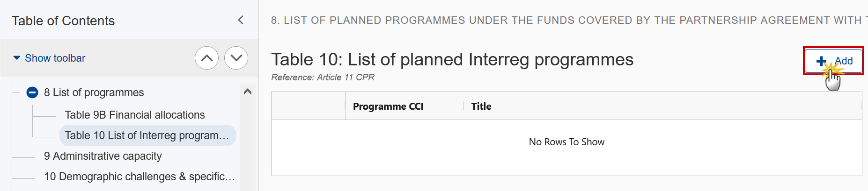868x191 pixels.
Task: Click the plus icon on the Add button
Action: (x=821, y=61)
